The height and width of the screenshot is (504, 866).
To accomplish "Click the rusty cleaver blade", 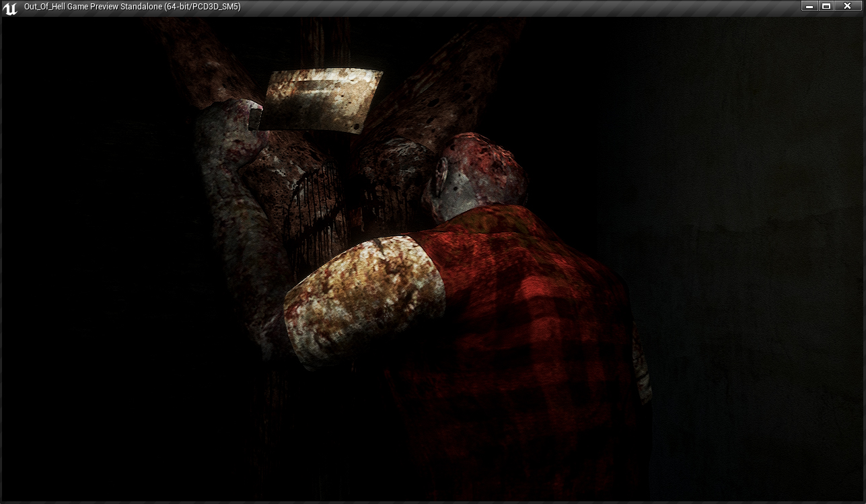I will (322, 99).
